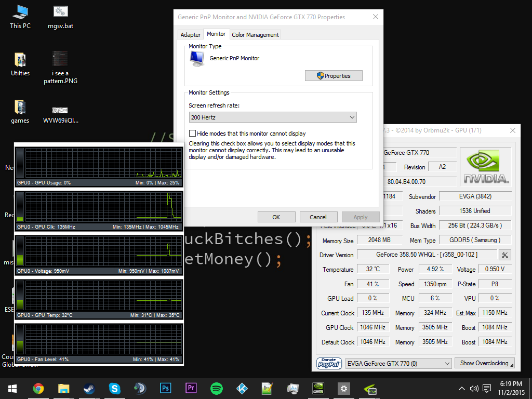Click the Generic PnP Monitor icon

tap(197, 59)
